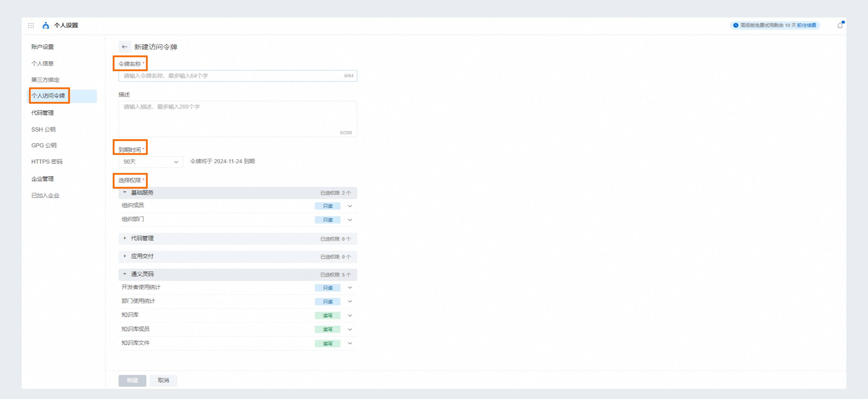Viewport: 868px width, 399px height.
Task: Click the 个人设置 header title
Action: click(66, 26)
